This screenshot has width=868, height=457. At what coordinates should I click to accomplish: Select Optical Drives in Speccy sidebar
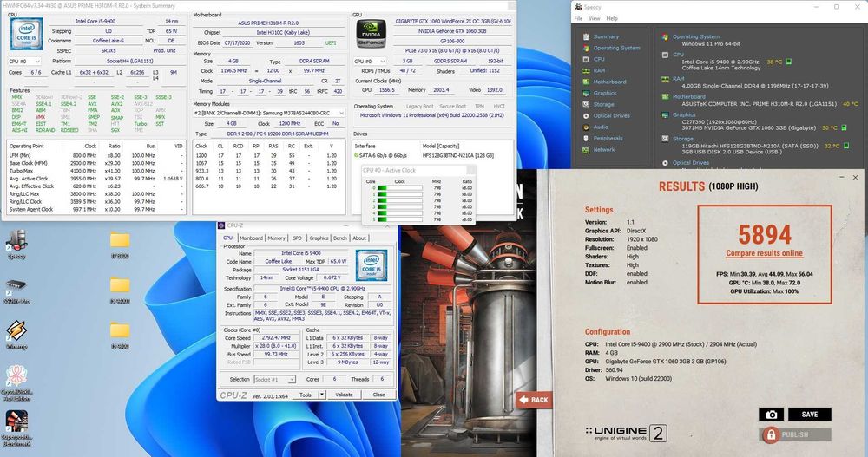click(x=611, y=115)
